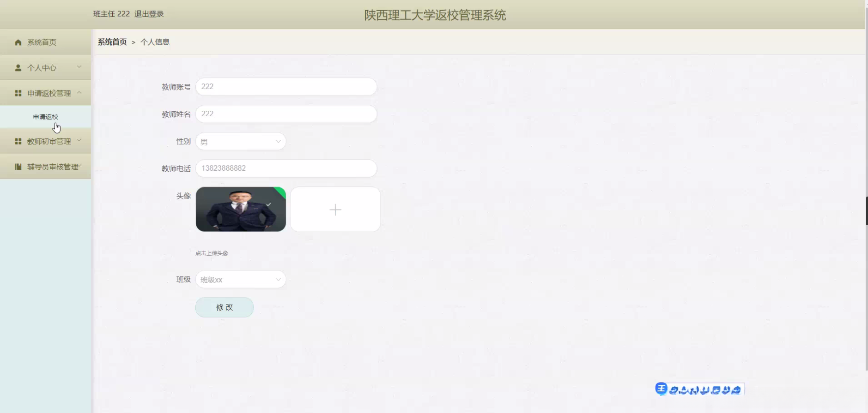Screen dimensions: 868x413
Task: Choose the 申请返校 submenu item
Action: (45, 117)
